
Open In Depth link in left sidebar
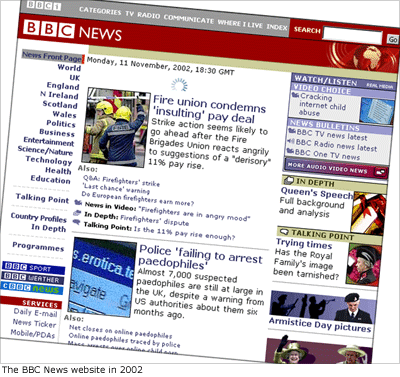(x=49, y=228)
